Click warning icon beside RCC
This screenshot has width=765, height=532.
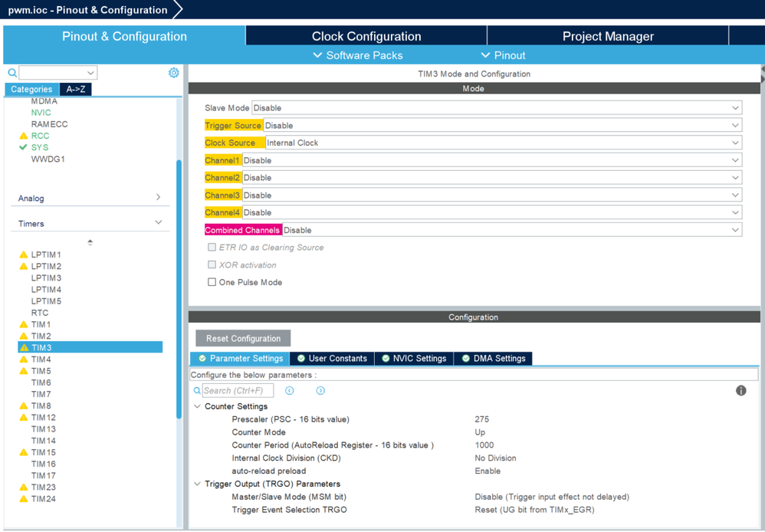(x=23, y=136)
